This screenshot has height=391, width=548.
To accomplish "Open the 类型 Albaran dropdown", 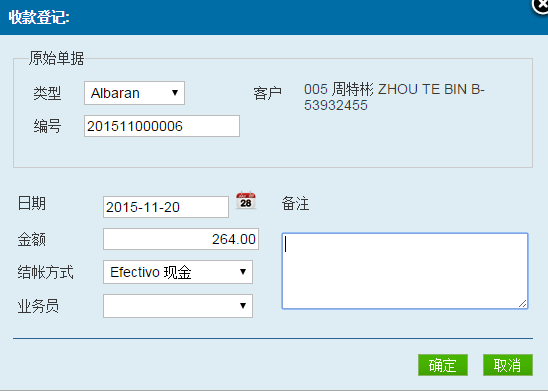I will (134, 93).
